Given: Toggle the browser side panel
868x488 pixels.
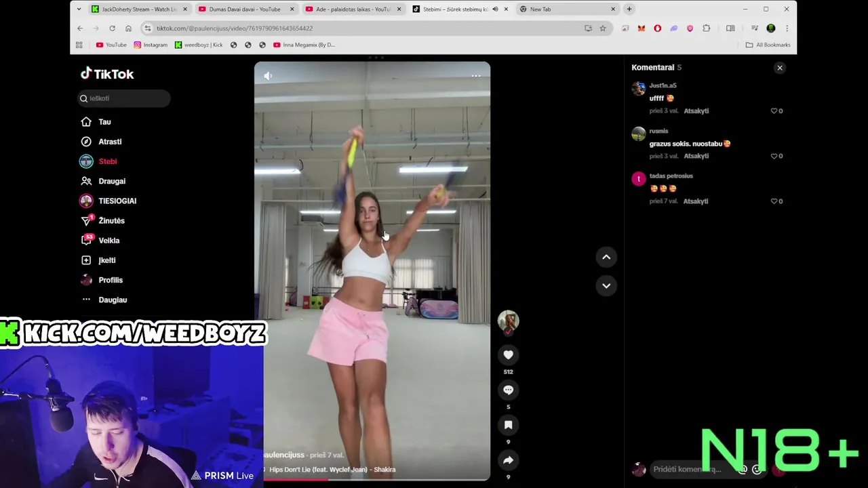Looking at the screenshot, I should coord(730,28).
